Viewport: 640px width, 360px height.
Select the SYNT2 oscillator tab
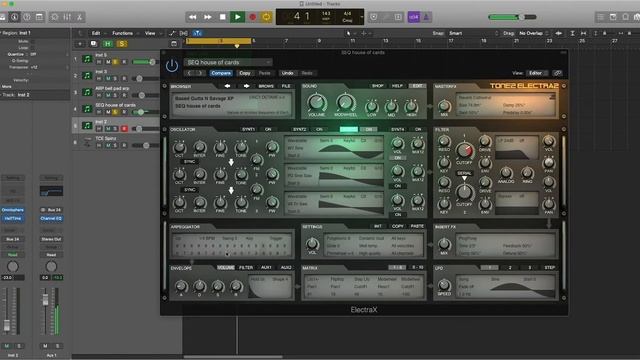[300, 129]
